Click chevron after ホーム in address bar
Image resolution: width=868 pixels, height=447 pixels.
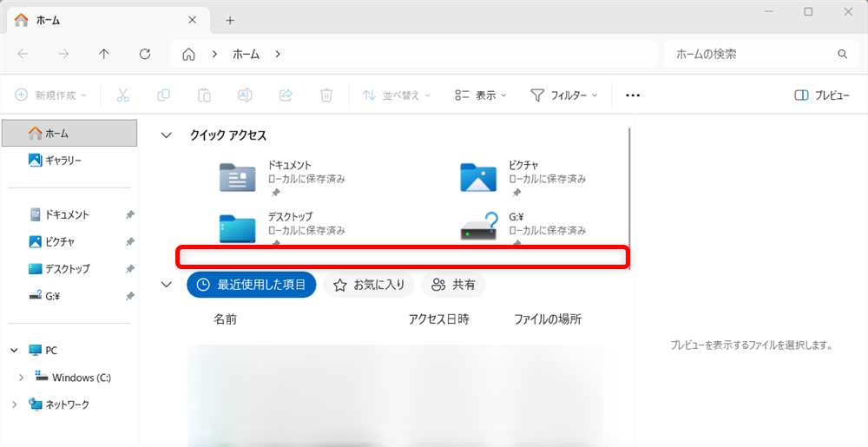coord(278,54)
